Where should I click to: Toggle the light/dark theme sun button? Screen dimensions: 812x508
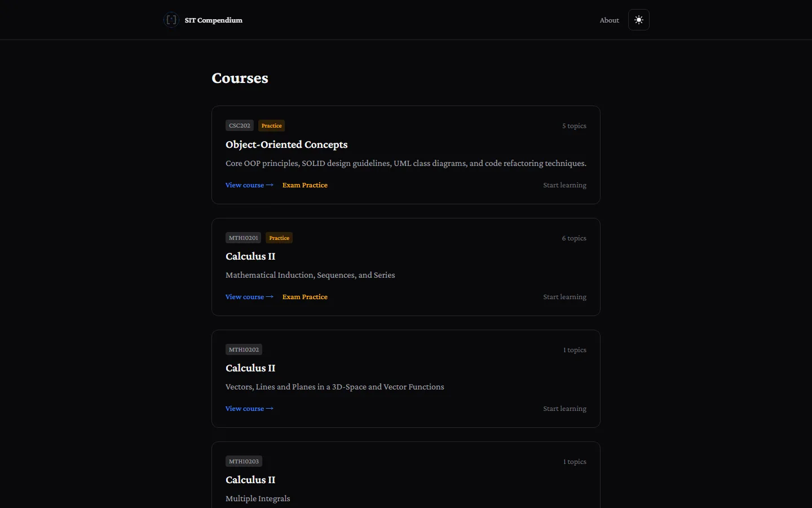(x=639, y=20)
